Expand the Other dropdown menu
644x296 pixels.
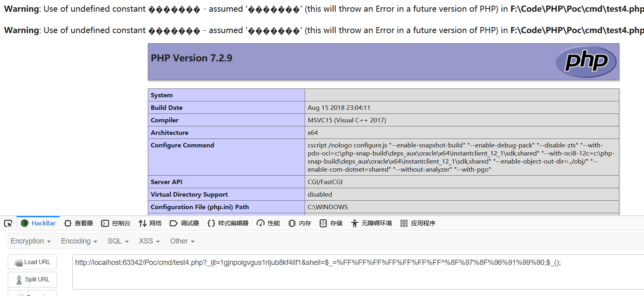coord(182,241)
